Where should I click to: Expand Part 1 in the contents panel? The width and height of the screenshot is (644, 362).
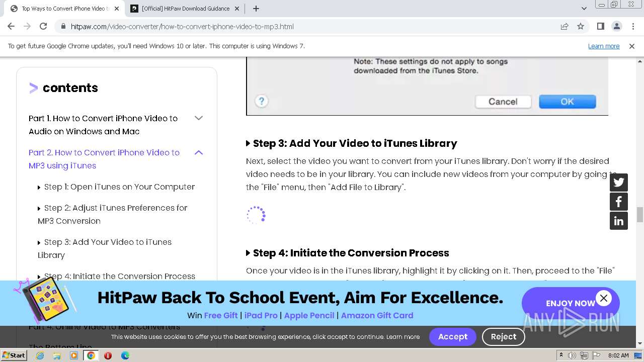coord(199,118)
